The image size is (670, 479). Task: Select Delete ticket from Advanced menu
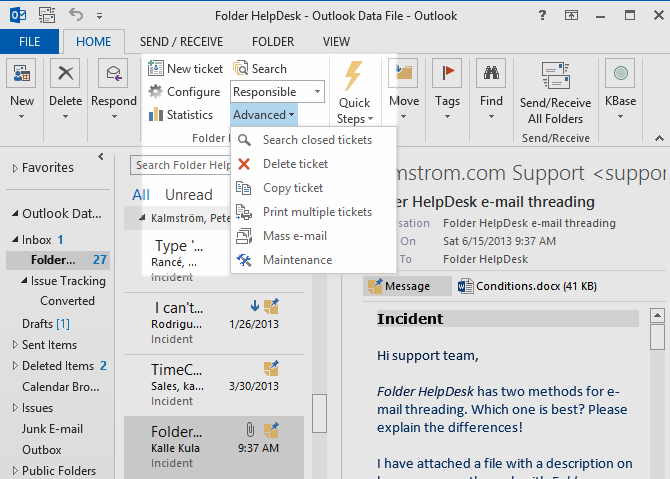coord(313,164)
